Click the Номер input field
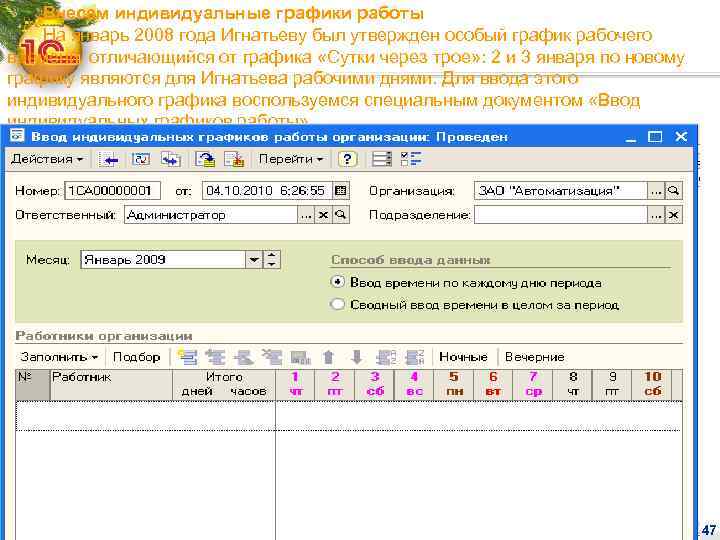The height and width of the screenshot is (540, 720). point(112,191)
